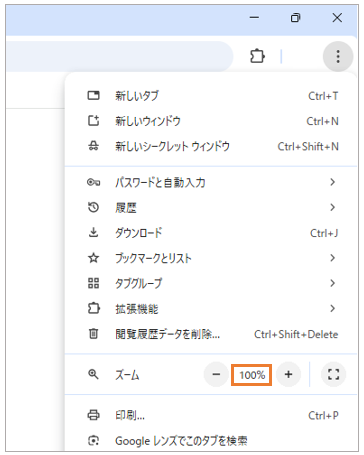
Task: Restore down the Chrome window
Action: pyautogui.click(x=296, y=18)
